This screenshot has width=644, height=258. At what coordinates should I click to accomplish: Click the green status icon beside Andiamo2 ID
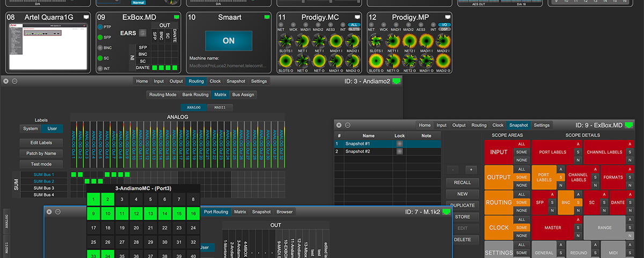tap(397, 81)
